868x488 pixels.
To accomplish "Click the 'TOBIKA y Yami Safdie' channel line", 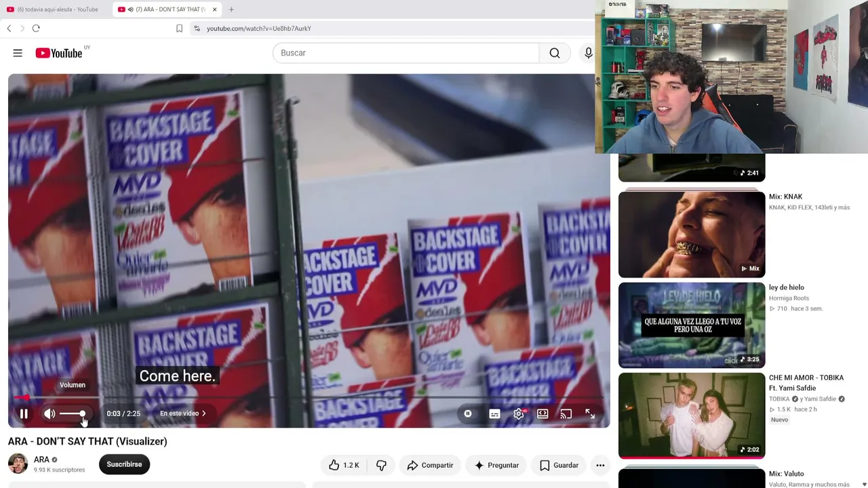I will tap(807, 399).
